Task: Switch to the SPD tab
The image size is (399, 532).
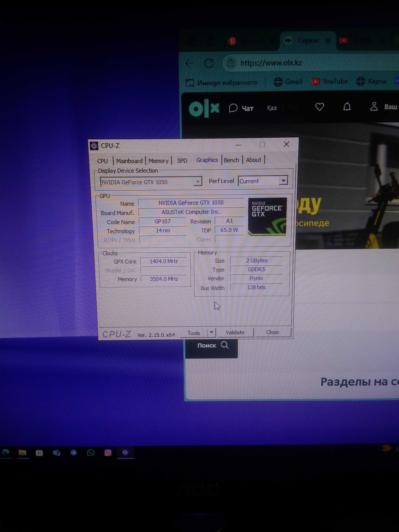Action: (x=182, y=161)
